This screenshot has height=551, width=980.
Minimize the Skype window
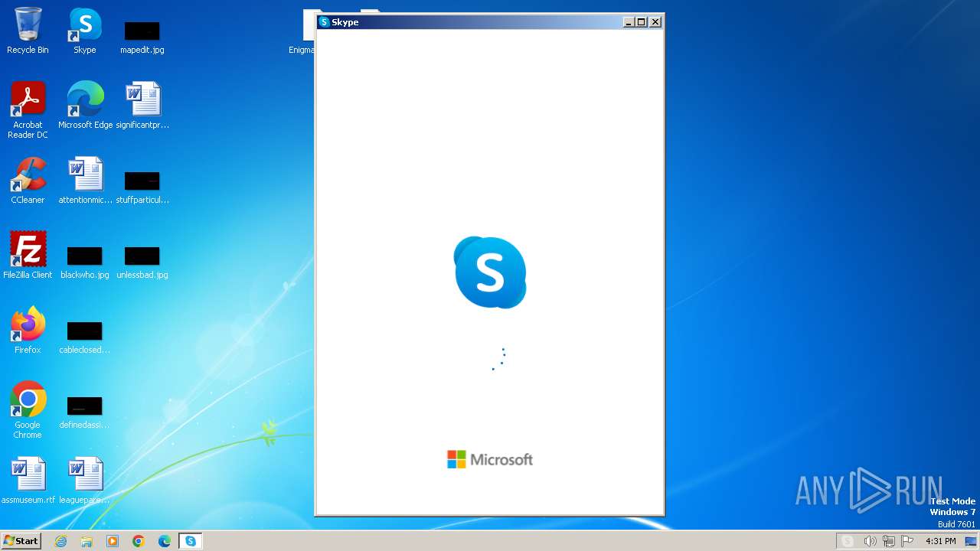pyautogui.click(x=629, y=22)
